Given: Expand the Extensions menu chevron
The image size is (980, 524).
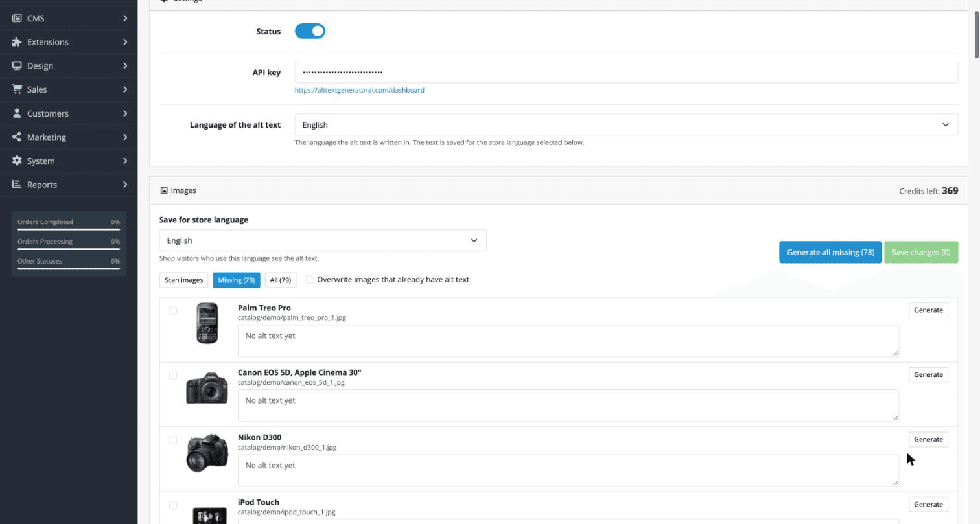Looking at the screenshot, I should pos(125,42).
